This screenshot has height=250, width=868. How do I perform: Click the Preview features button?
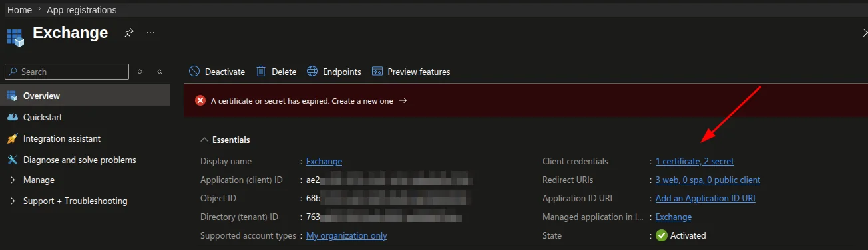point(411,72)
